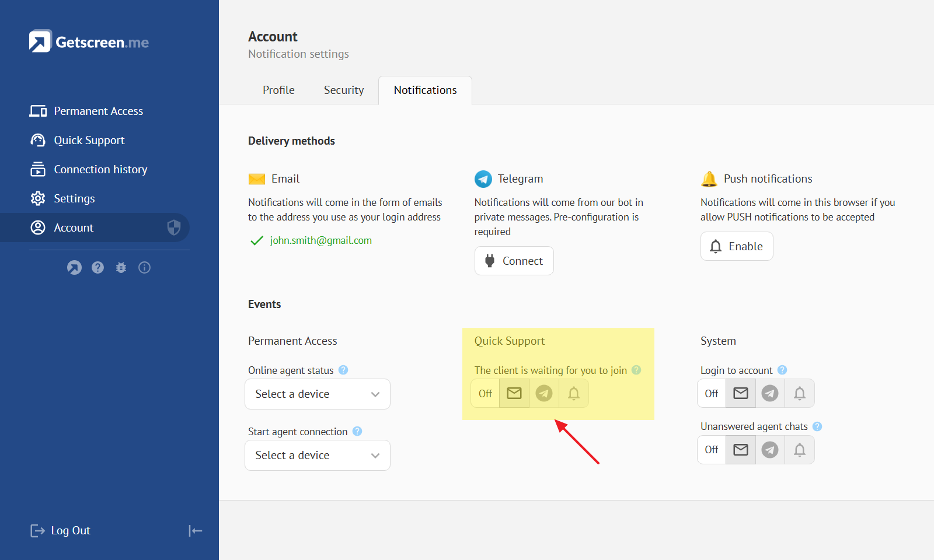Open the Profile tab
Screen dimensions: 934x560
(278, 90)
